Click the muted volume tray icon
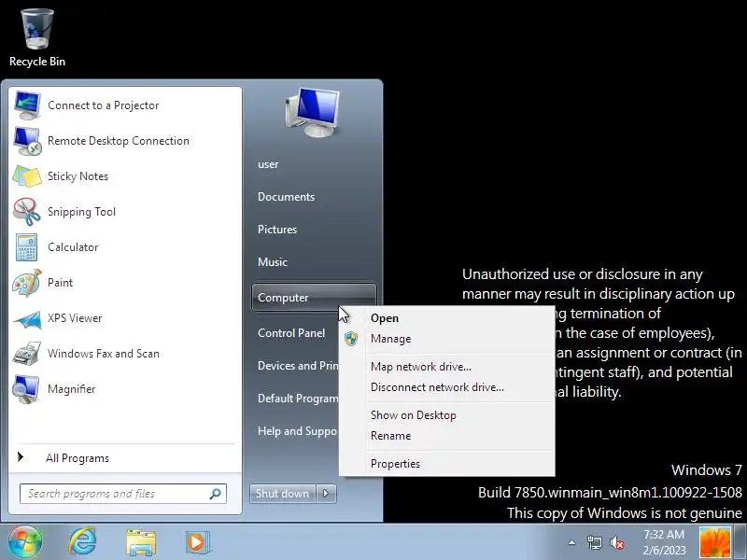 [617, 542]
